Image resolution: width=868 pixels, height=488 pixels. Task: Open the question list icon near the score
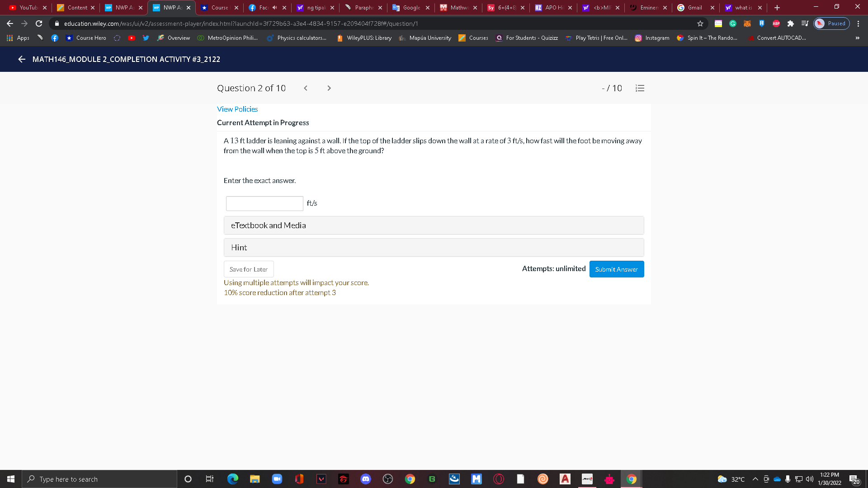point(640,88)
